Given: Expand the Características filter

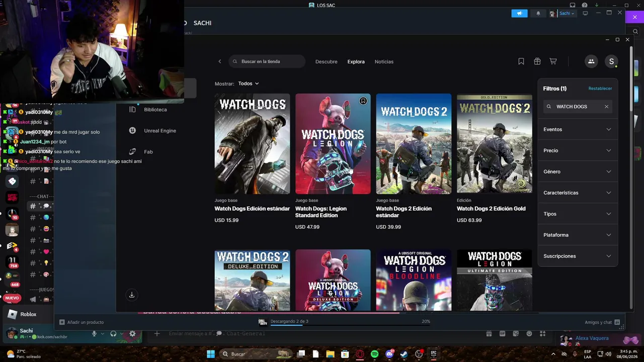Looking at the screenshot, I should point(578,193).
